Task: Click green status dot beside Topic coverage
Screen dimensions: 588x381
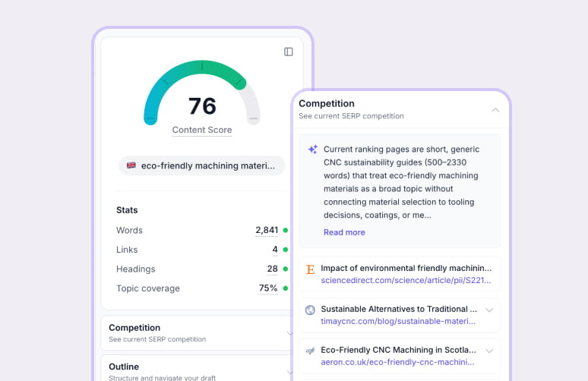Action: [286, 288]
